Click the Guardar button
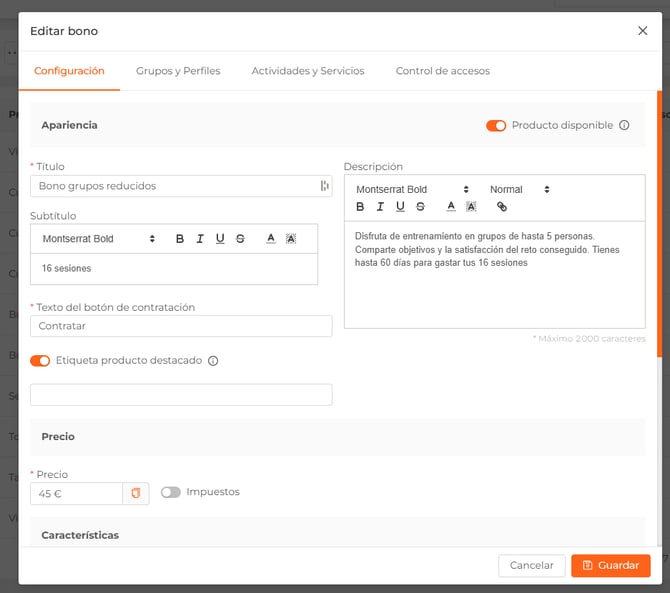Screen dimensions: 670x593 coord(610,565)
